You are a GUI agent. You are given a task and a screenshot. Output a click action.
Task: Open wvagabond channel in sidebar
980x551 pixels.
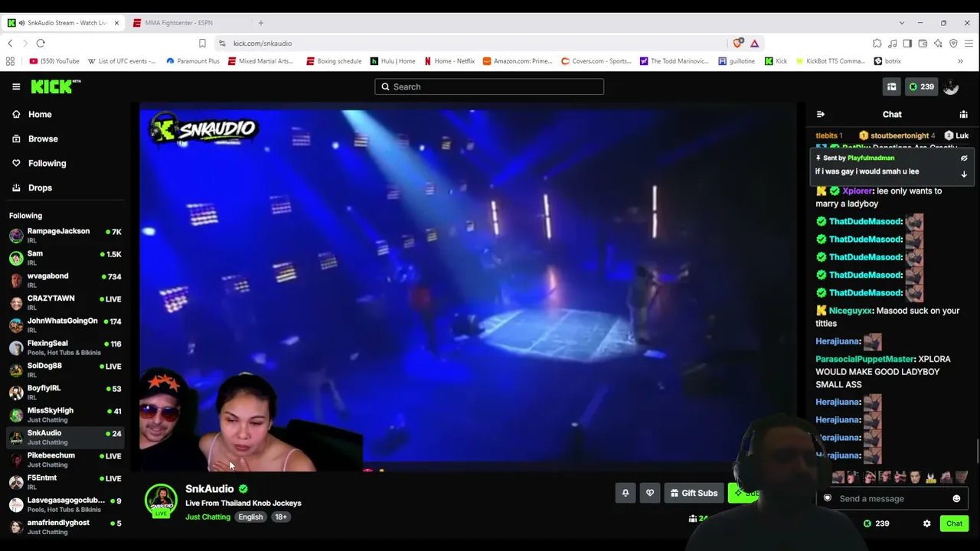click(x=65, y=279)
